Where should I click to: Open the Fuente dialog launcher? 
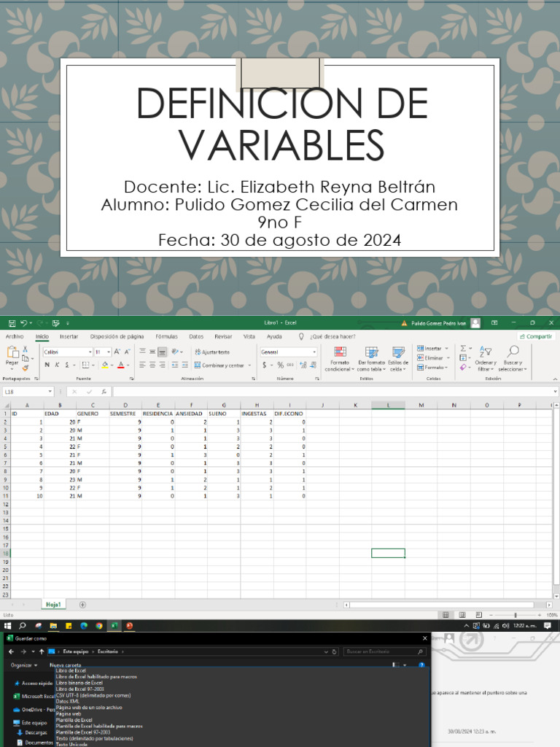[x=131, y=379]
